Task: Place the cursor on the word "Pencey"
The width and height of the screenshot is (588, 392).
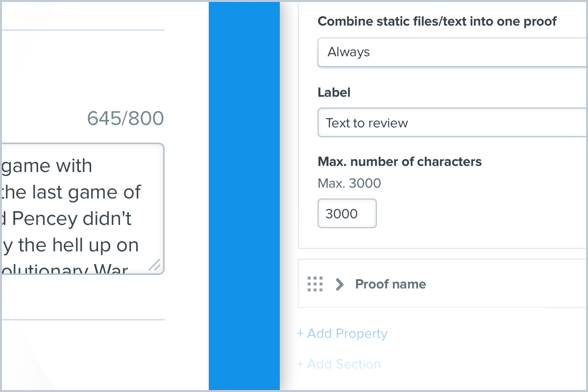Action: pyautogui.click(x=44, y=219)
